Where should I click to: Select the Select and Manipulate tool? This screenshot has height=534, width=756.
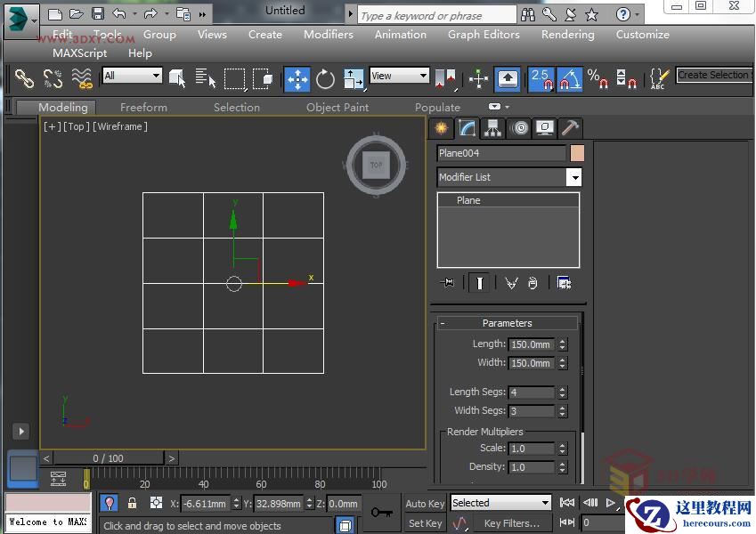click(478, 79)
